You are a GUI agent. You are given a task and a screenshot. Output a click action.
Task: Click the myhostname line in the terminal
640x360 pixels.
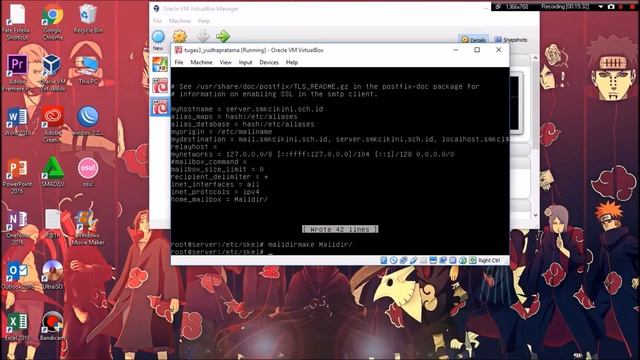[x=247, y=109]
